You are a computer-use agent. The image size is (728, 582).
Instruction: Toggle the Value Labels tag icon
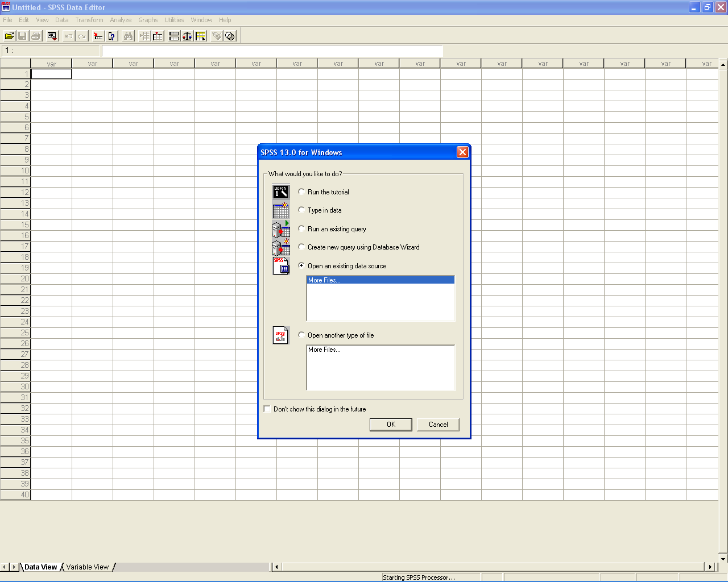(217, 36)
